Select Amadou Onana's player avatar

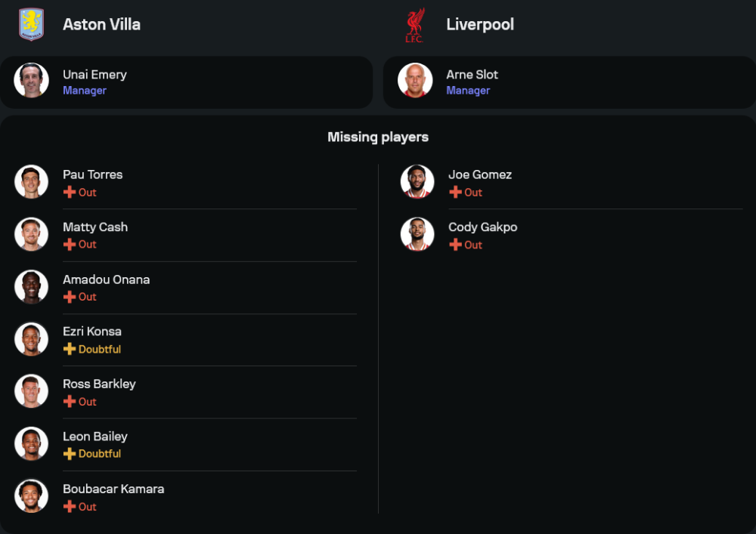[x=31, y=287]
